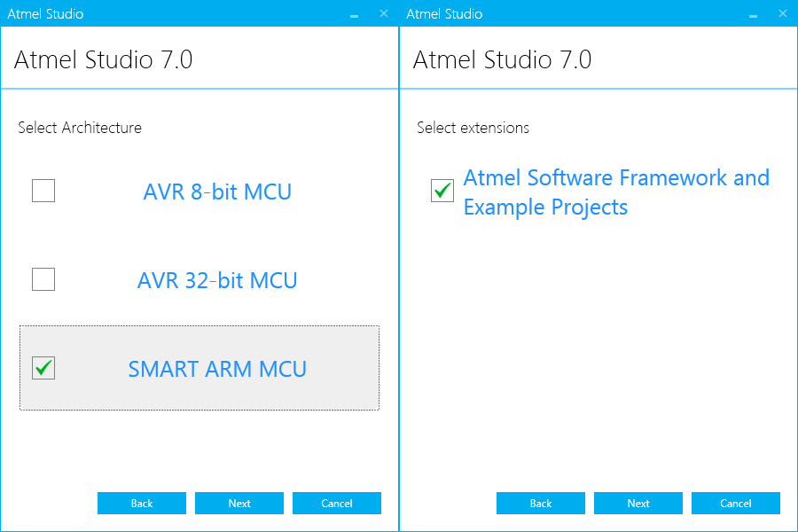
Task: Disable the Atmel Software Framework and Example Projects
Action: point(442,191)
